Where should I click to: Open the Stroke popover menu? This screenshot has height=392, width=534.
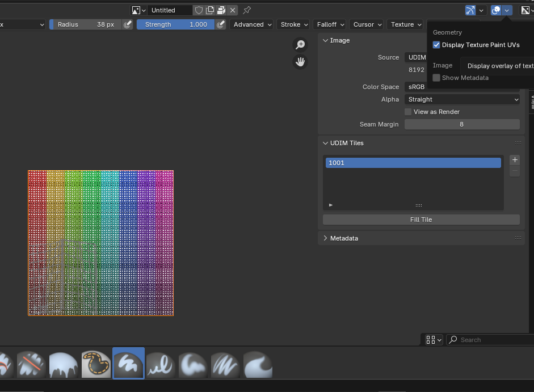click(x=294, y=24)
